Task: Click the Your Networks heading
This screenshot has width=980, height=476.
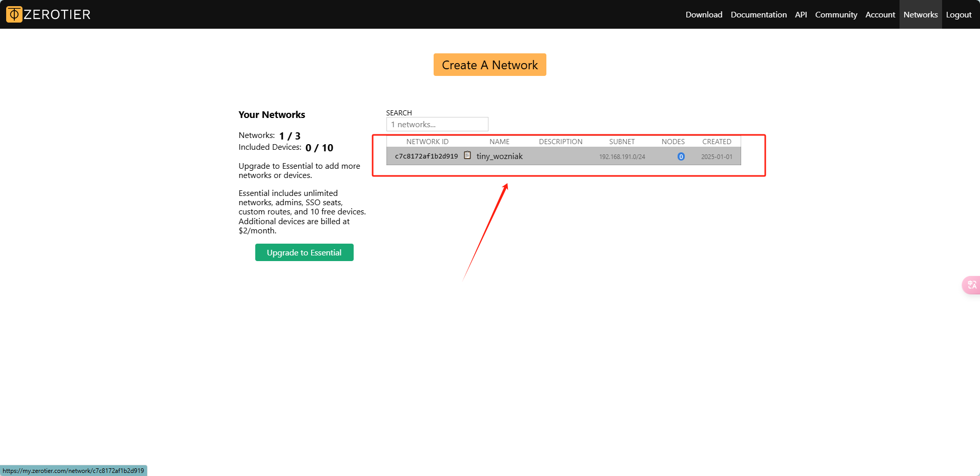Action: (x=272, y=114)
